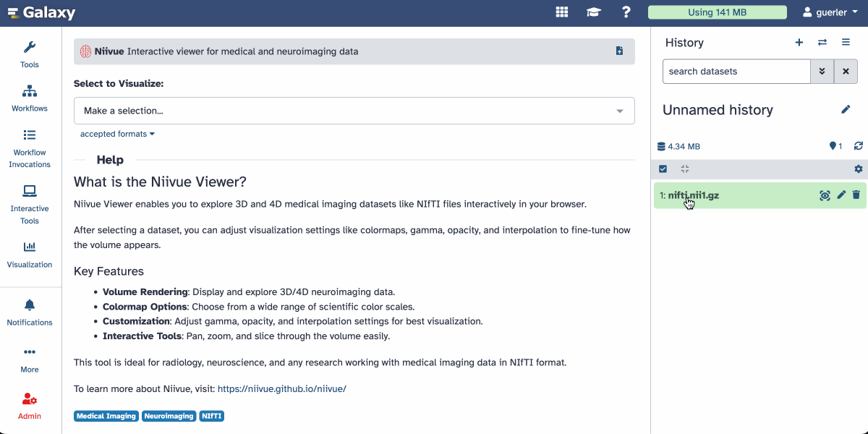
Task: Open the More activities menu
Action: coord(30,359)
